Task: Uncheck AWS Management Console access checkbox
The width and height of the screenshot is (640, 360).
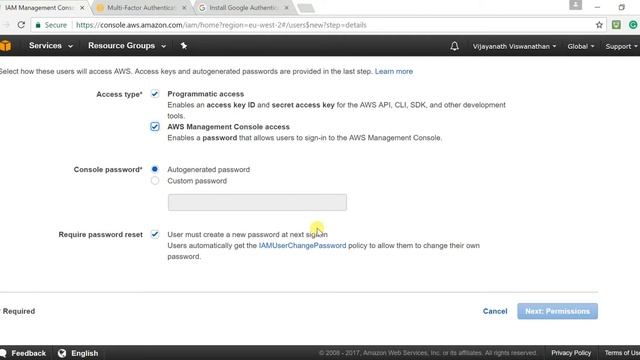Action: 155,127
